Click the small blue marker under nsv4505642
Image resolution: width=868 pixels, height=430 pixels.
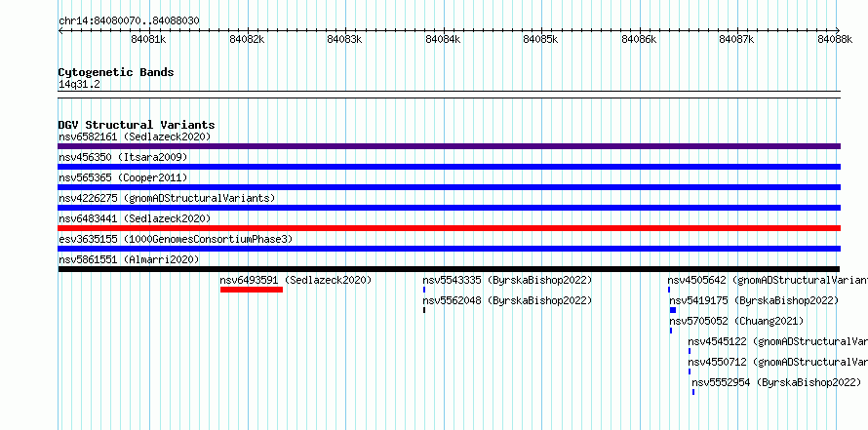[669, 290]
